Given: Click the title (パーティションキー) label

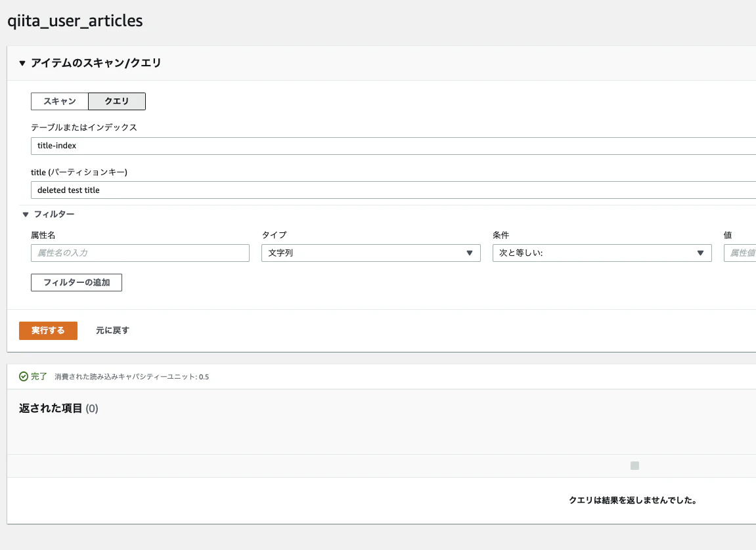Looking at the screenshot, I should click(x=79, y=172).
